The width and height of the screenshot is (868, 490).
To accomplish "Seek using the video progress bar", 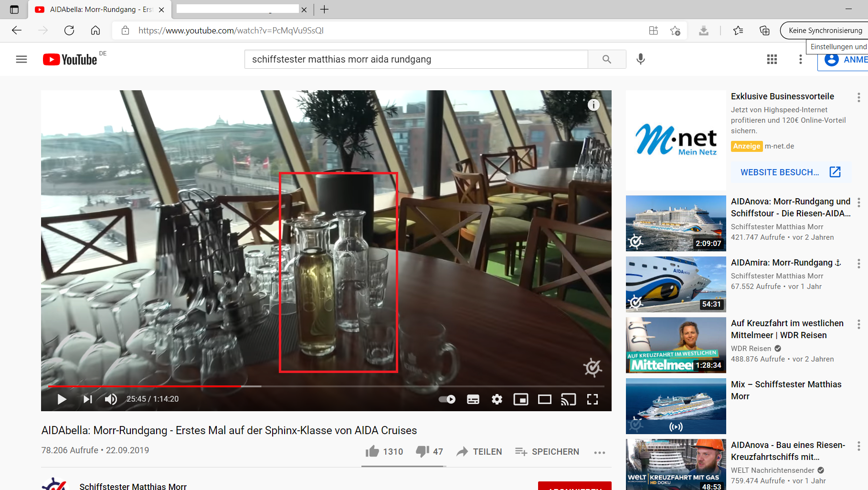I will pyautogui.click(x=326, y=386).
